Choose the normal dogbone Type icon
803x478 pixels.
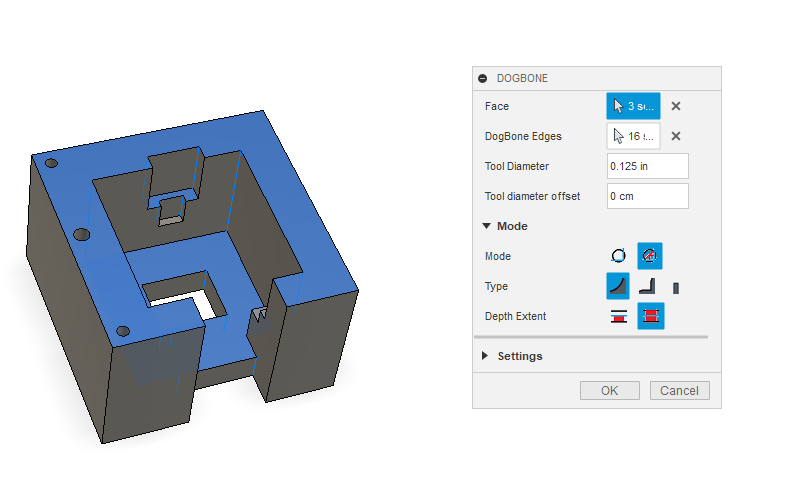(618, 286)
